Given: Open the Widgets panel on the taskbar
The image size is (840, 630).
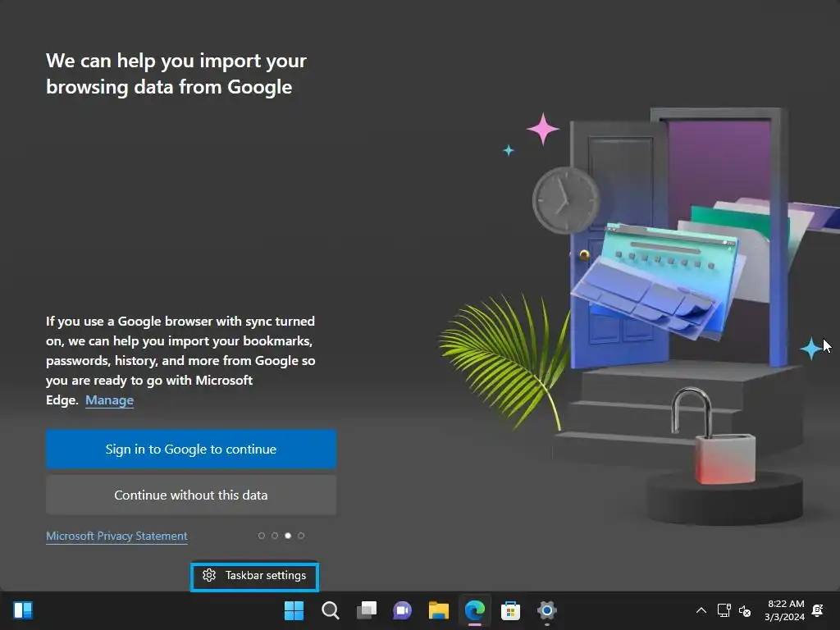Looking at the screenshot, I should coord(23,610).
